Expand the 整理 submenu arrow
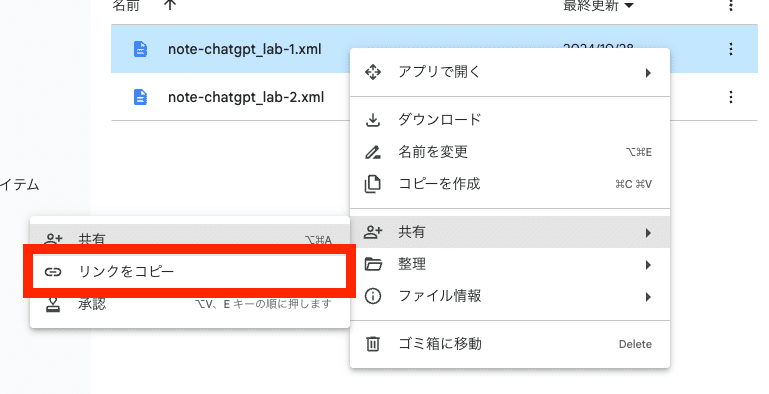Image resolution: width=769 pixels, height=394 pixels. click(x=648, y=265)
